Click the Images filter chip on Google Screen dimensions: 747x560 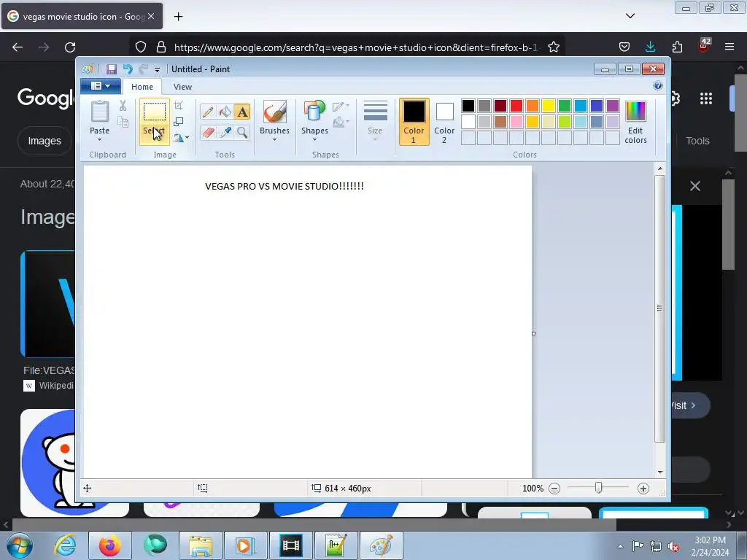[44, 141]
